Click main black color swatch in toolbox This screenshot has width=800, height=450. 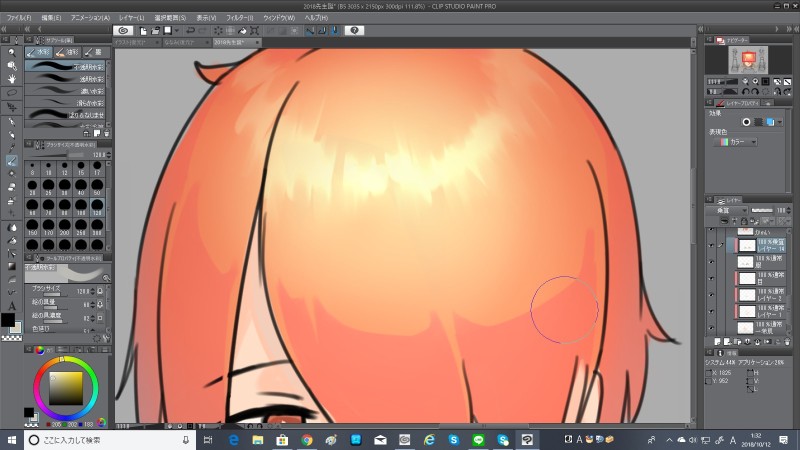pyautogui.click(x=8, y=320)
